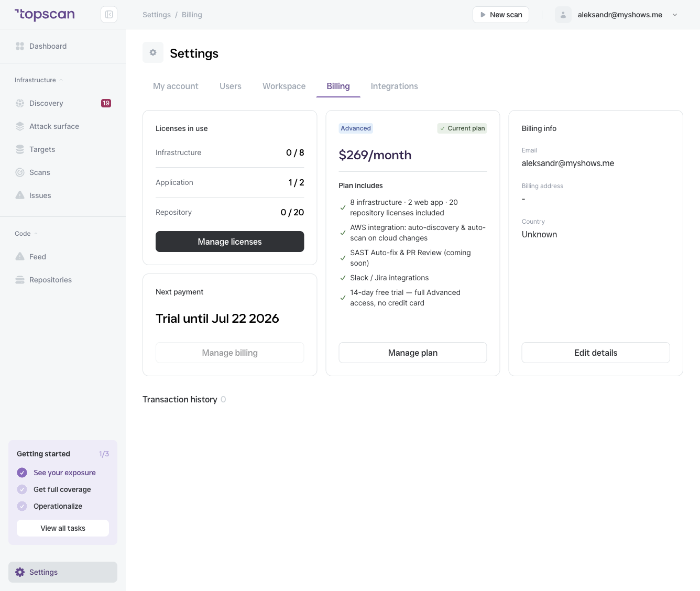Open Get full coverage task
This screenshot has height=591, width=700.
click(62, 489)
